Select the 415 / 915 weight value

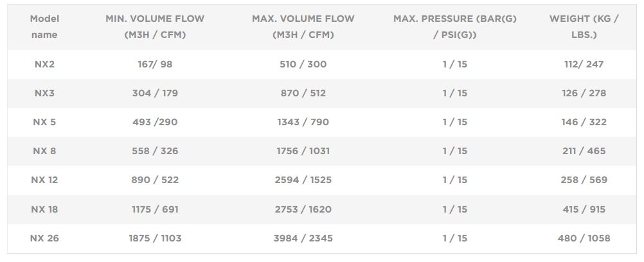coord(584,209)
